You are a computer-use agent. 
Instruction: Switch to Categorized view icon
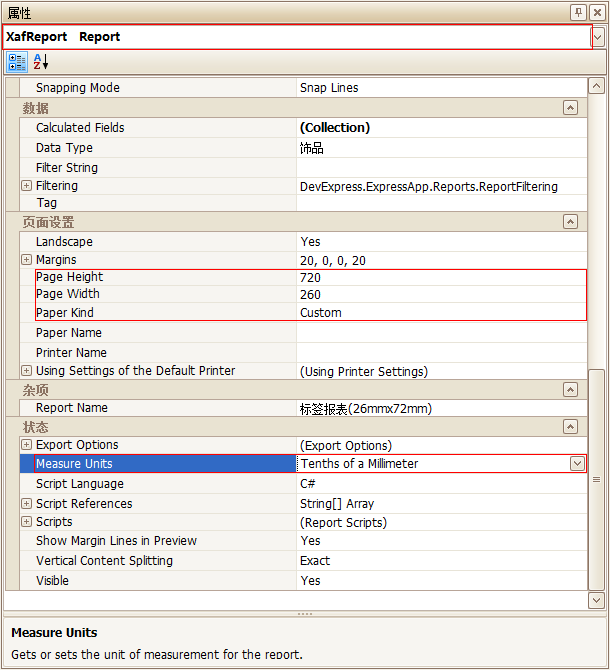tap(17, 62)
